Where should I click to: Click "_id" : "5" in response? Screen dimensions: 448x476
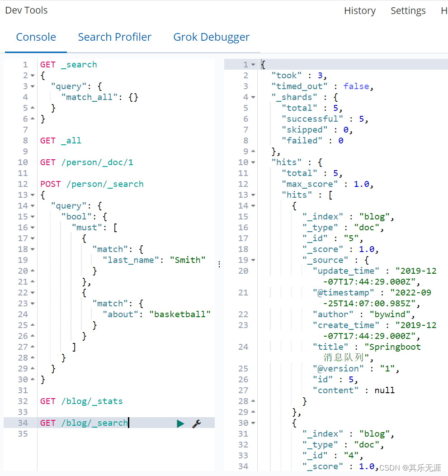click(333, 238)
